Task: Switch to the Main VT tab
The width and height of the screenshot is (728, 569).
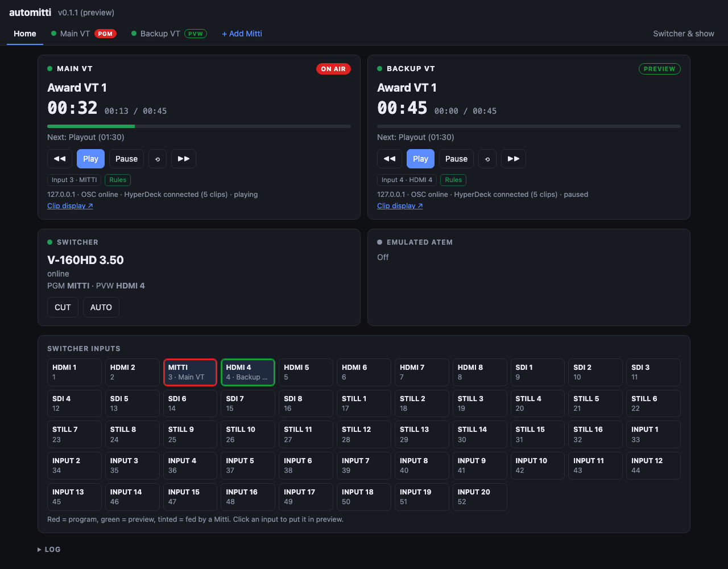Action: click(84, 34)
